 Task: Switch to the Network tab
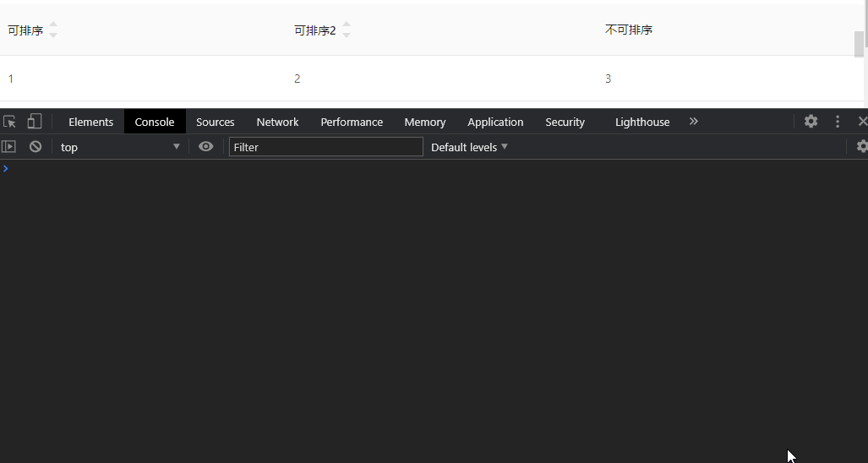click(277, 122)
